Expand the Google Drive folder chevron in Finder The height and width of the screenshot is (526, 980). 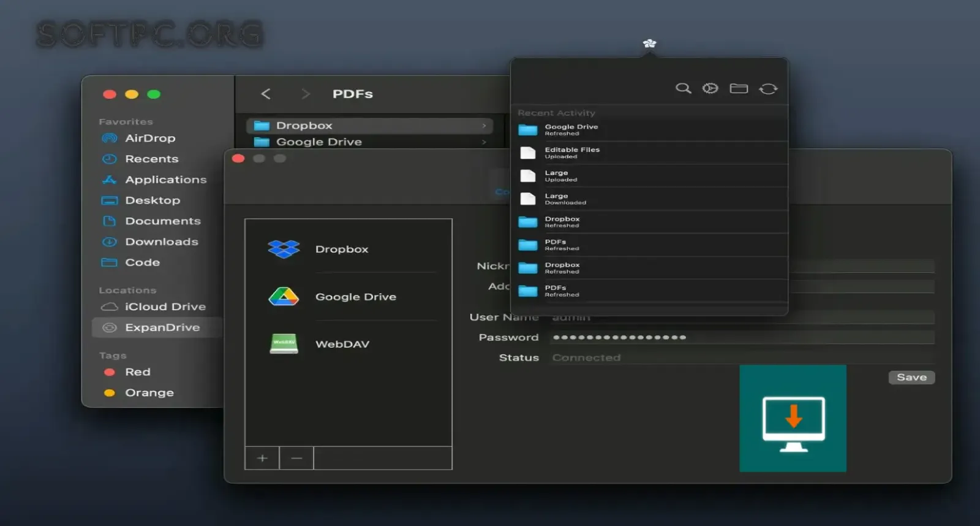[x=484, y=142]
